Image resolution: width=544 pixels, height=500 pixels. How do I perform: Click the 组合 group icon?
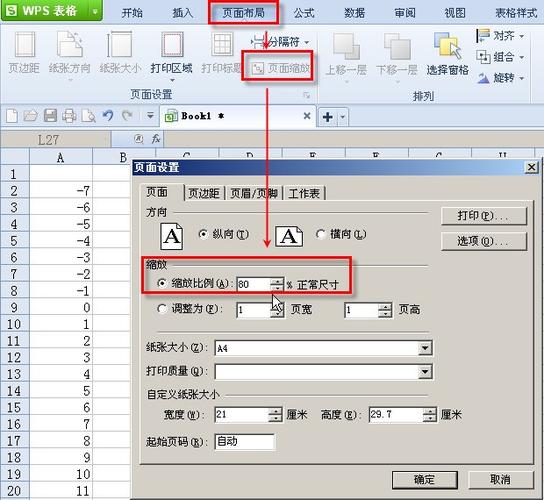(483, 57)
